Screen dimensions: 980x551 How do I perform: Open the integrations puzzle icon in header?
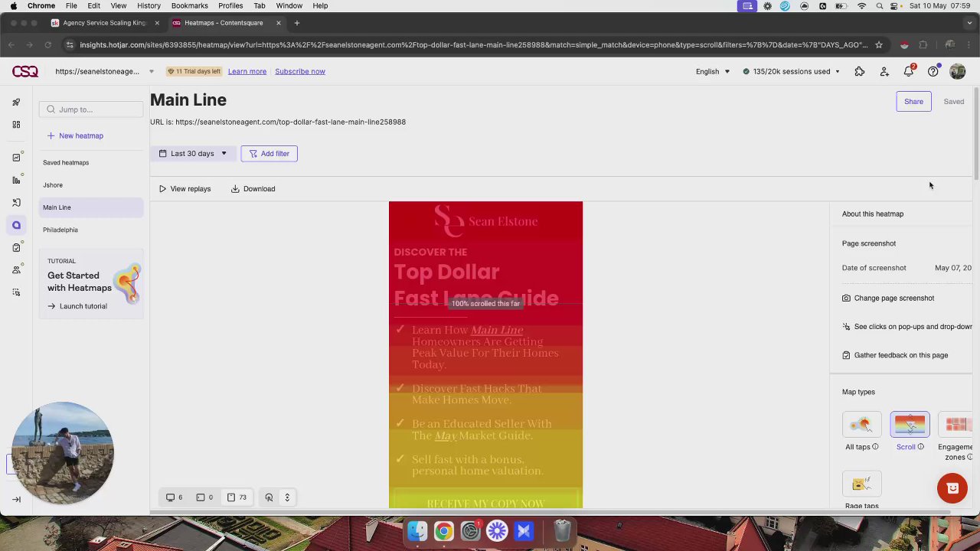(860, 71)
